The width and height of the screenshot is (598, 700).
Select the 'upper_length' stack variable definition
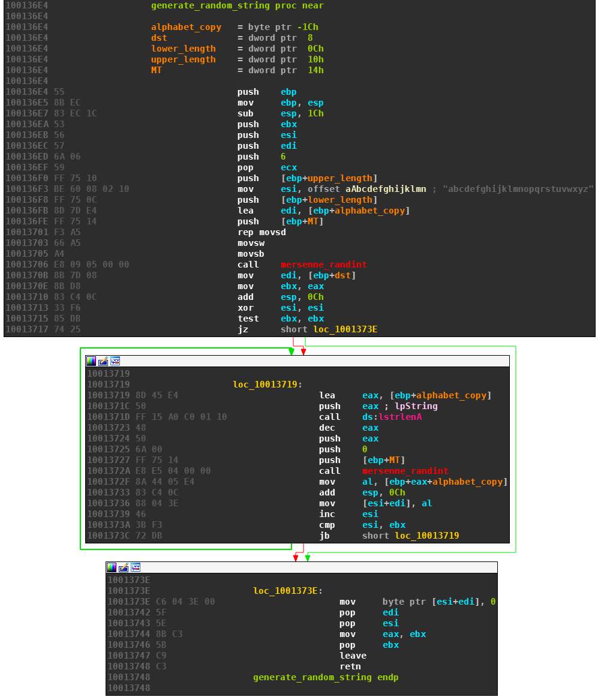coord(184,59)
